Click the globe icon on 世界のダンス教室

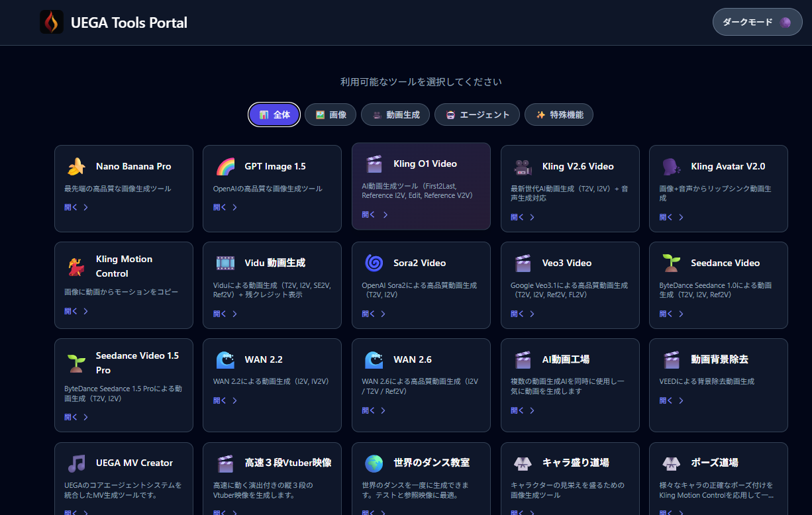tap(374, 463)
